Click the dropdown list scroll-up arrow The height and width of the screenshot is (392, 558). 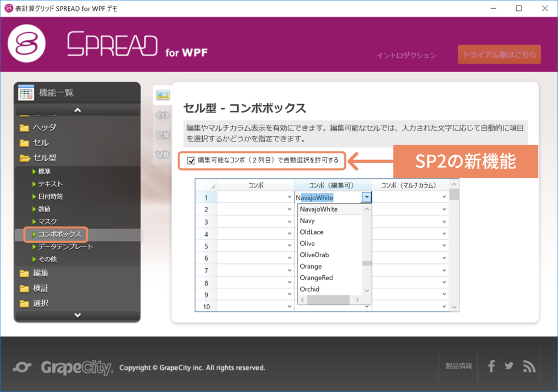click(x=367, y=209)
